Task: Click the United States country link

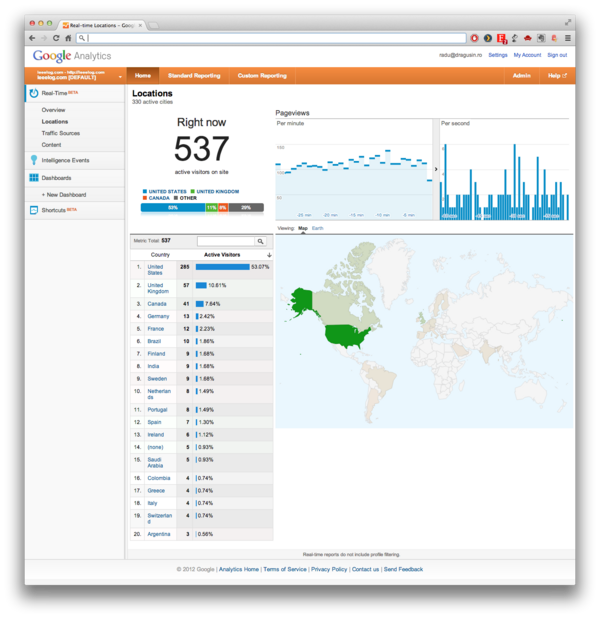Action: pos(155,270)
